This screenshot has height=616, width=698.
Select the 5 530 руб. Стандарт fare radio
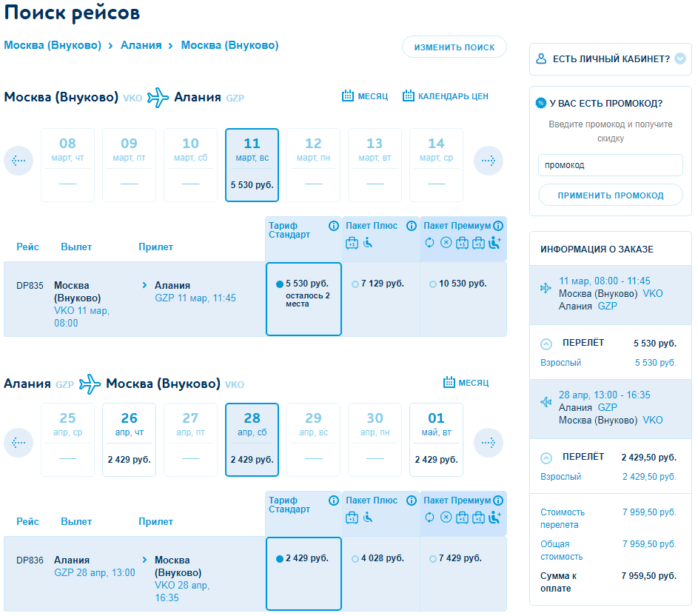coord(279,284)
